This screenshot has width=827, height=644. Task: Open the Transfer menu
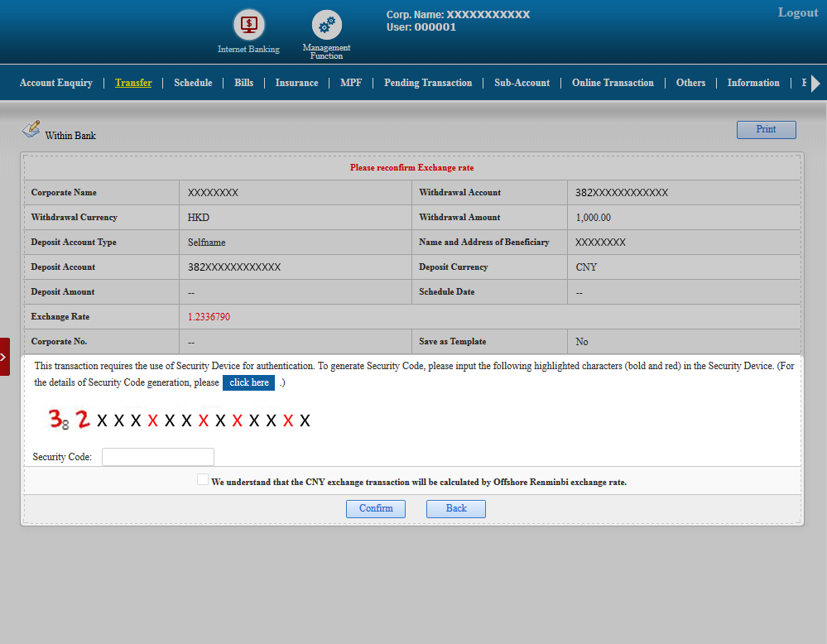pyautogui.click(x=133, y=83)
